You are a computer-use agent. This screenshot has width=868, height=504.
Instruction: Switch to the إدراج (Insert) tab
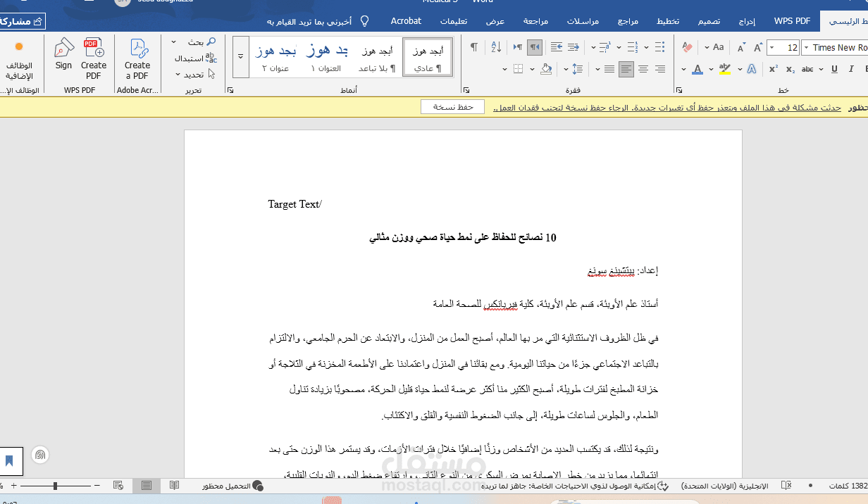[x=747, y=21]
